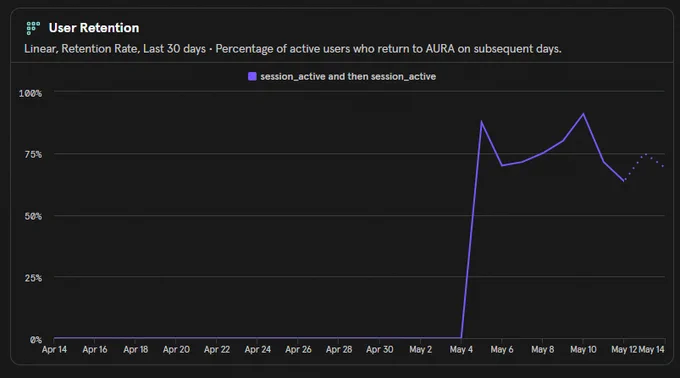This screenshot has width=680, height=378.
Task: Toggle the session_active legend series label
Action: [348, 76]
